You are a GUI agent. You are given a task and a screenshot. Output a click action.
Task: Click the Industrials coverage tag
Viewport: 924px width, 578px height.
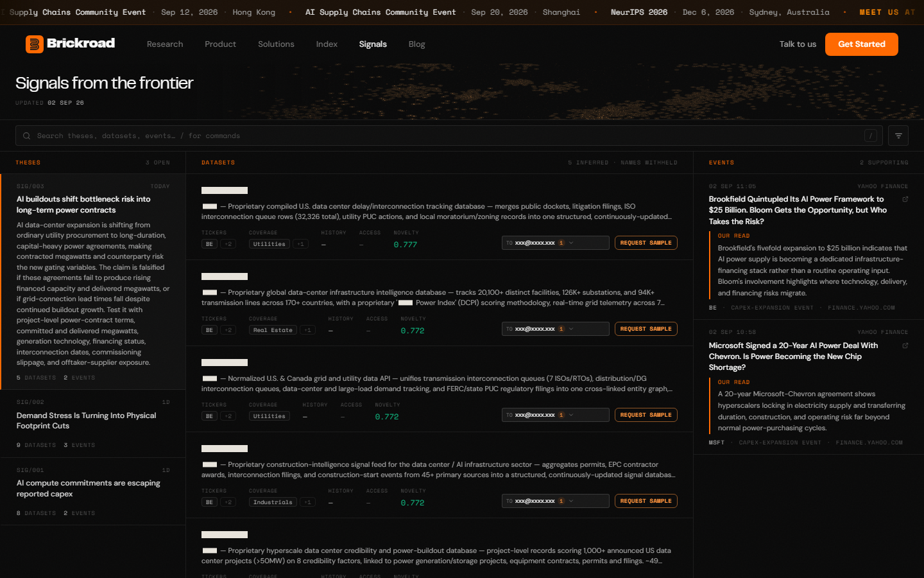point(273,502)
